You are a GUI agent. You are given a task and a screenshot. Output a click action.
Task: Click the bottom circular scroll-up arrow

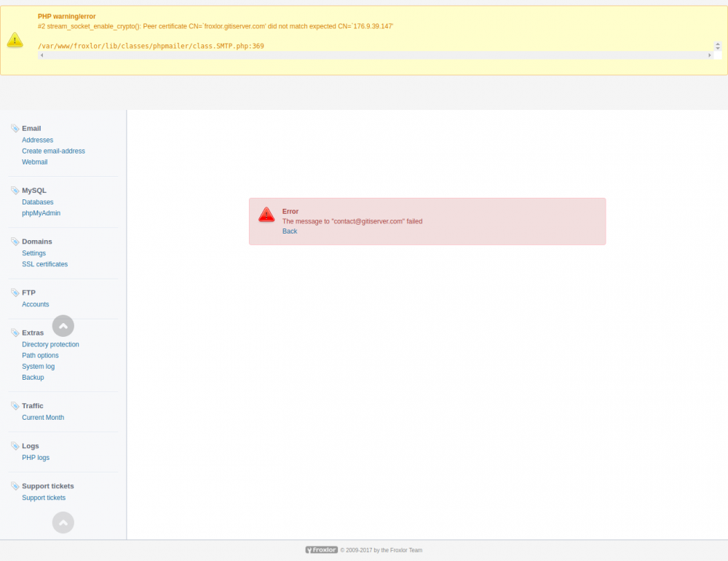click(x=63, y=522)
